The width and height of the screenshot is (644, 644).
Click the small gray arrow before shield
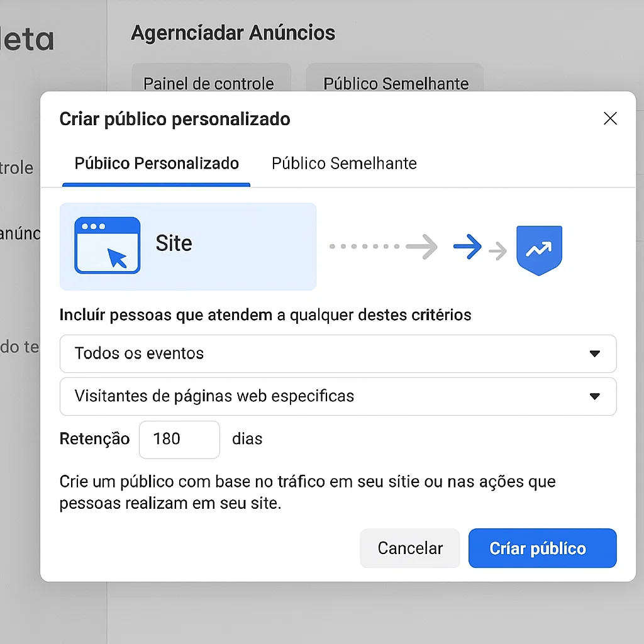tap(498, 251)
